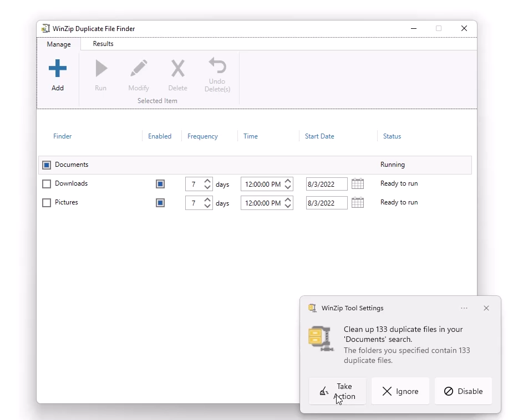
Task: Click the Pictures start date field
Action: [x=326, y=203]
